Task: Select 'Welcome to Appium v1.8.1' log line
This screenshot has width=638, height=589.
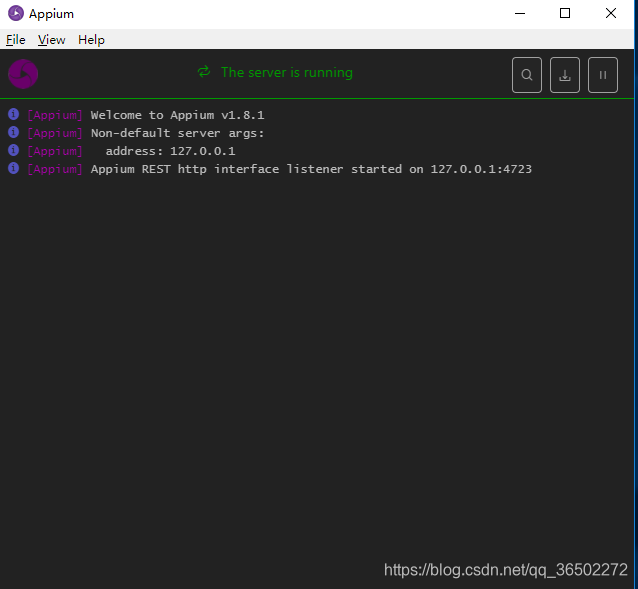Action: tap(177, 115)
